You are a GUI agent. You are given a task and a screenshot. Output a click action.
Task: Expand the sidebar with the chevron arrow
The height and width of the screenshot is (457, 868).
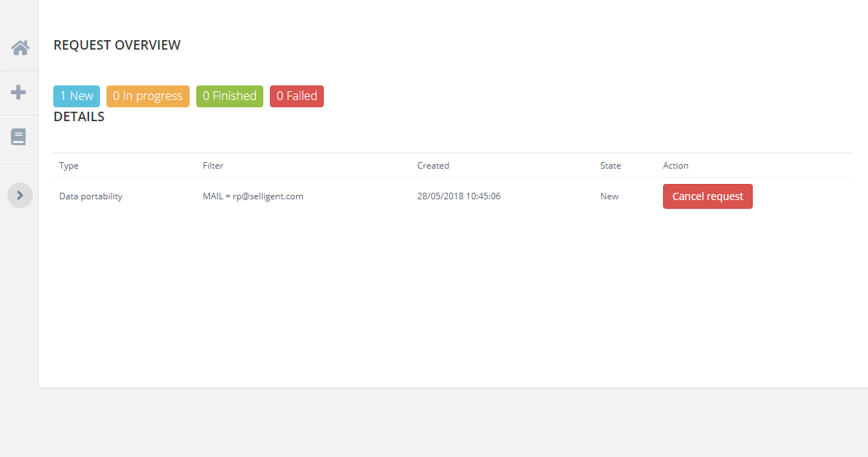[20, 195]
